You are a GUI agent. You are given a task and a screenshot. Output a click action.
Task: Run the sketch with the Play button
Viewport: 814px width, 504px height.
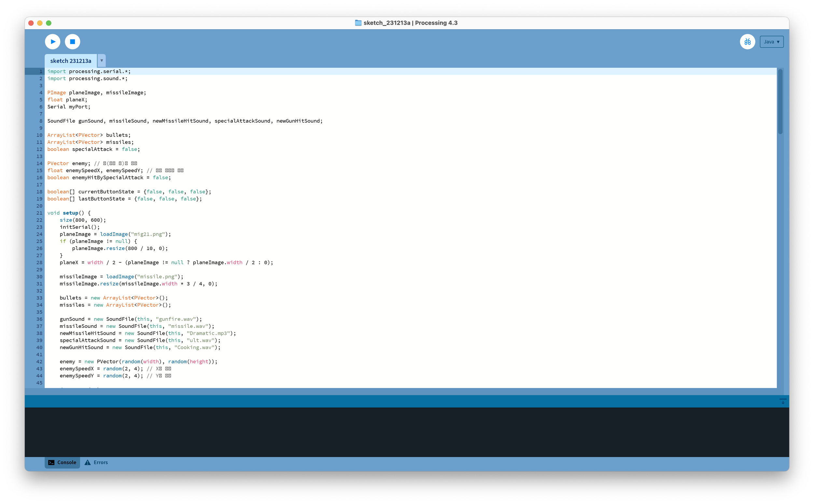[x=53, y=42]
